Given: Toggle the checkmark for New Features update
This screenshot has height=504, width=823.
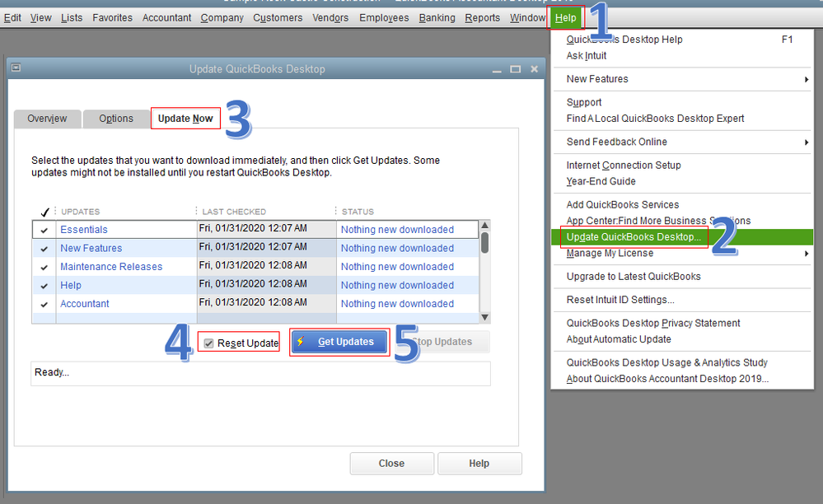Looking at the screenshot, I should tap(44, 249).
